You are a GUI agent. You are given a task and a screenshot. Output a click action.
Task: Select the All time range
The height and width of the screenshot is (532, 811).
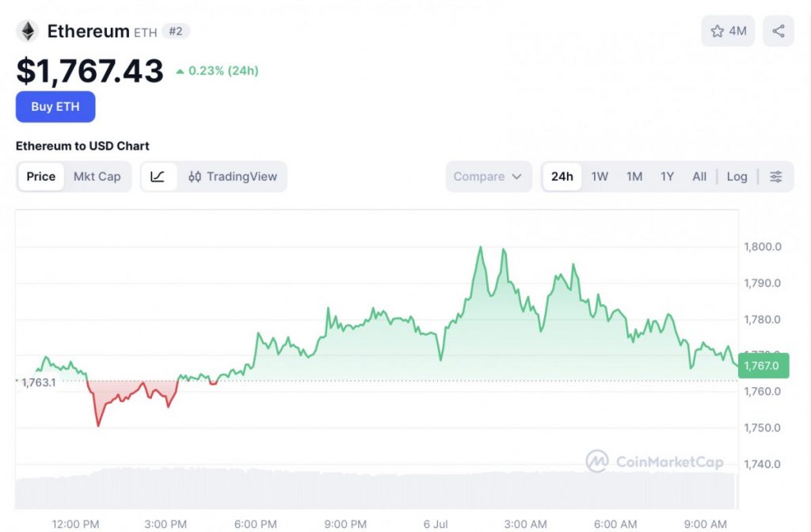pos(699,177)
